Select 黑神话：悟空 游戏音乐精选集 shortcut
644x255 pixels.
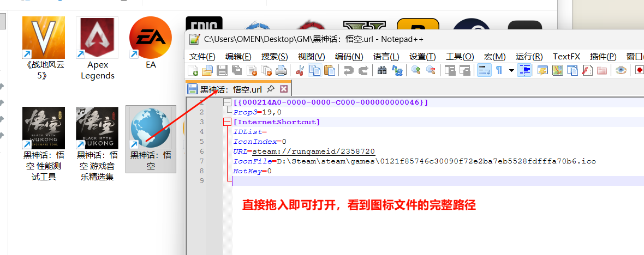[97, 143]
